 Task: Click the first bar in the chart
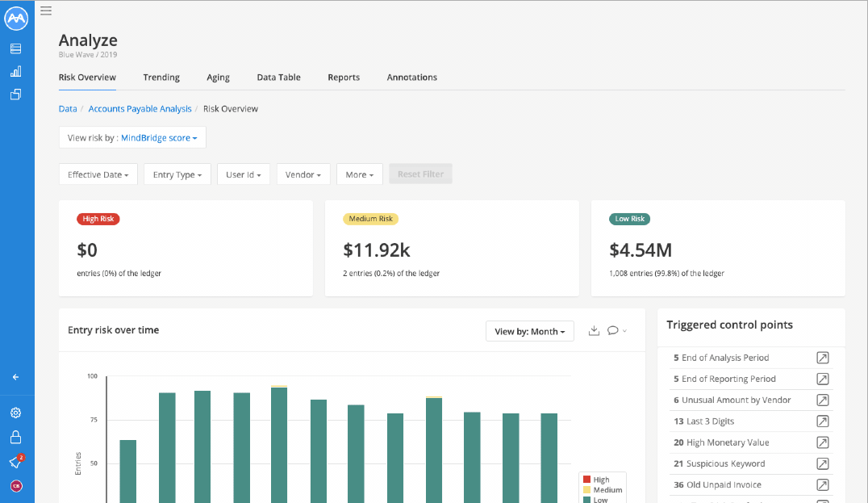[128, 472]
